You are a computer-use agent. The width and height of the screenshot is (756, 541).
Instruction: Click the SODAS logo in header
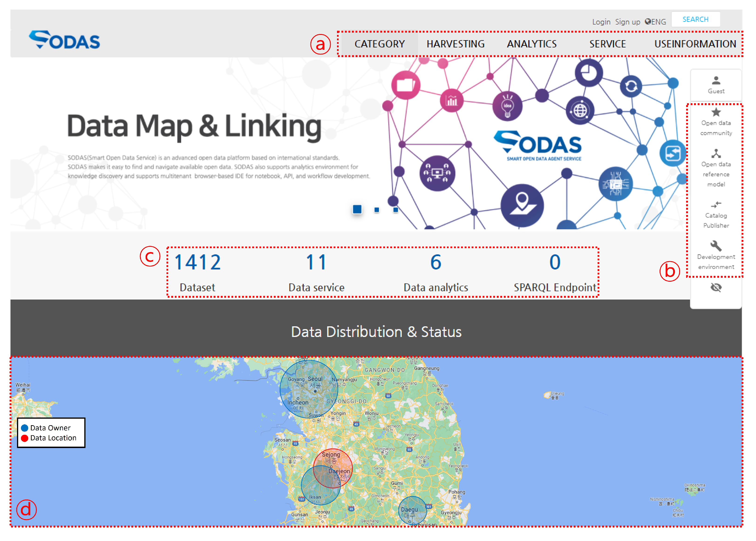pos(64,40)
